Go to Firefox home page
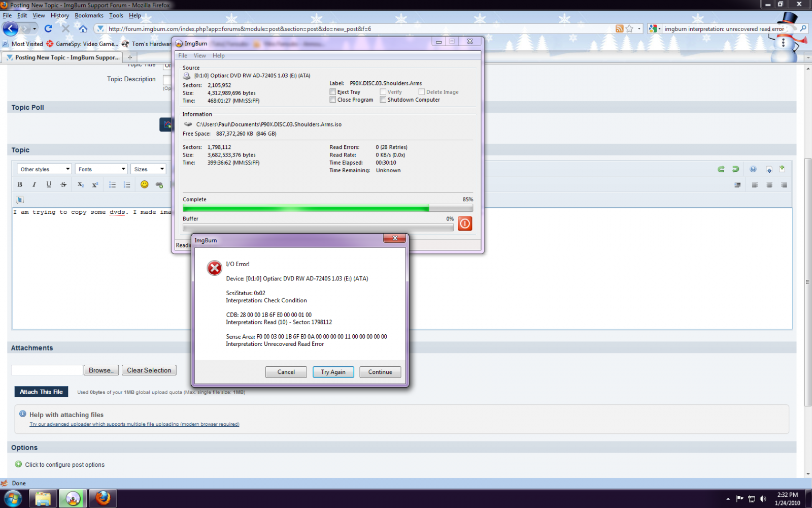 [83, 28]
